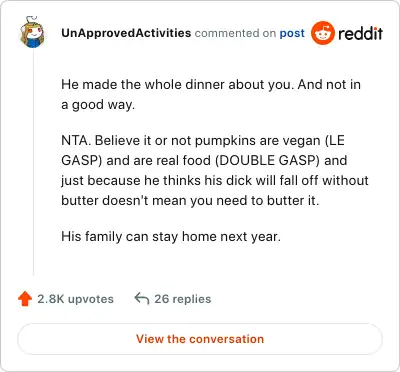The image size is (400, 372).
Task: Click the 2.8K upvotes count
Action: click(x=75, y=299)
